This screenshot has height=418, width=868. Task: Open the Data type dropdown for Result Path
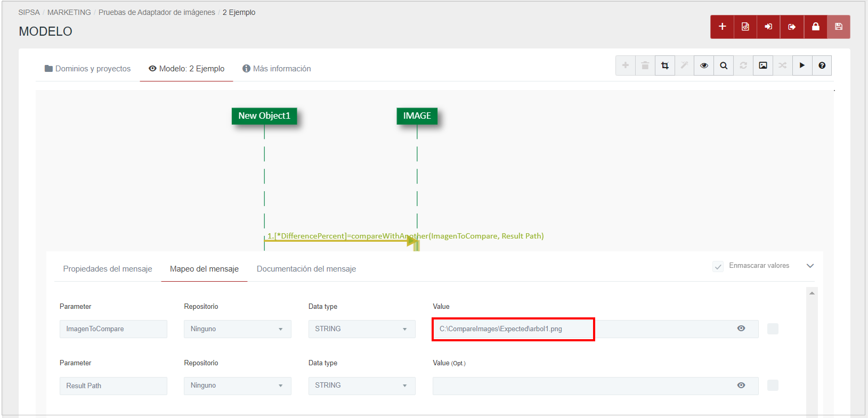[362, 386]
